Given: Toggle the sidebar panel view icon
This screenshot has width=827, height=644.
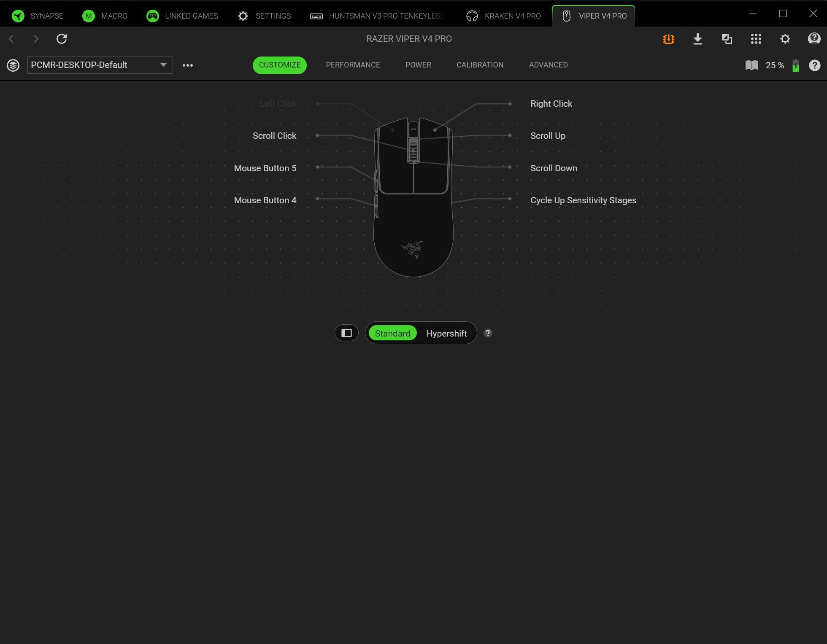Looking at the screenshot, I should point(347,333).
